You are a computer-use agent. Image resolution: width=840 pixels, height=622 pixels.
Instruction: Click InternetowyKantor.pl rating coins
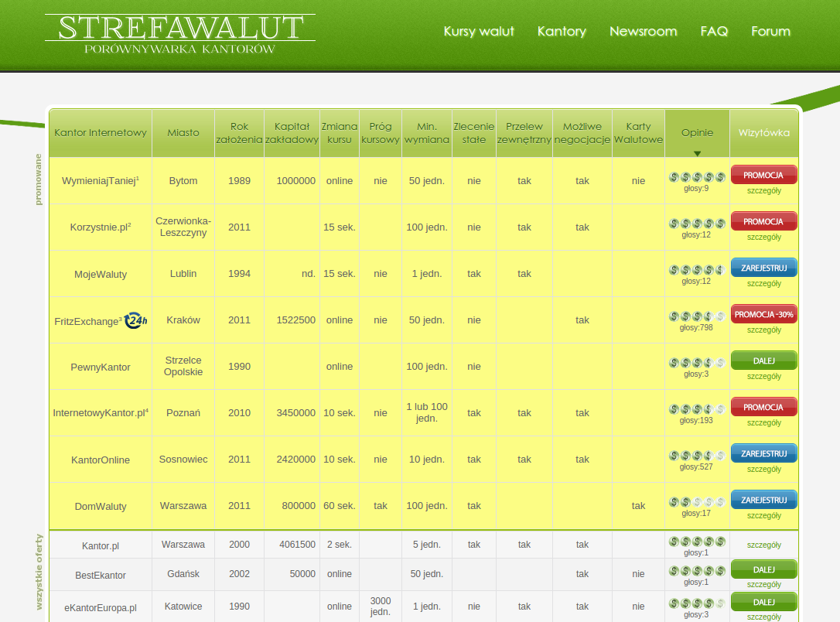coord(697,409)
